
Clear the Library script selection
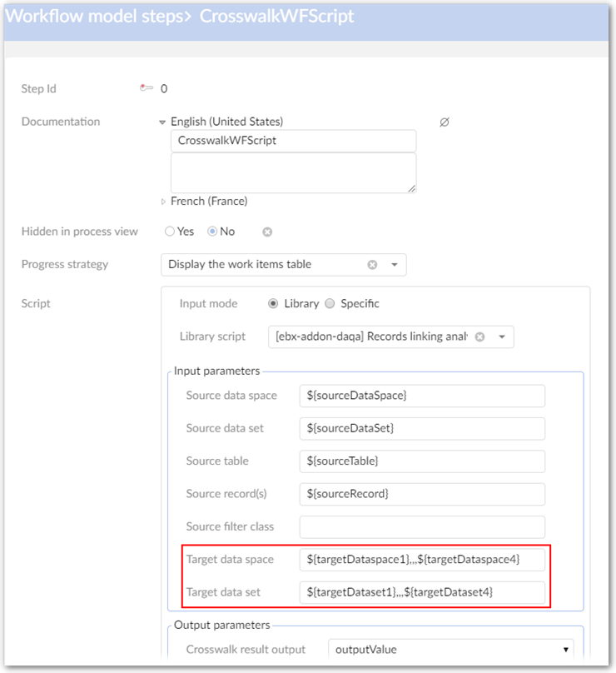pyautogui.click(x=479, y=337)
